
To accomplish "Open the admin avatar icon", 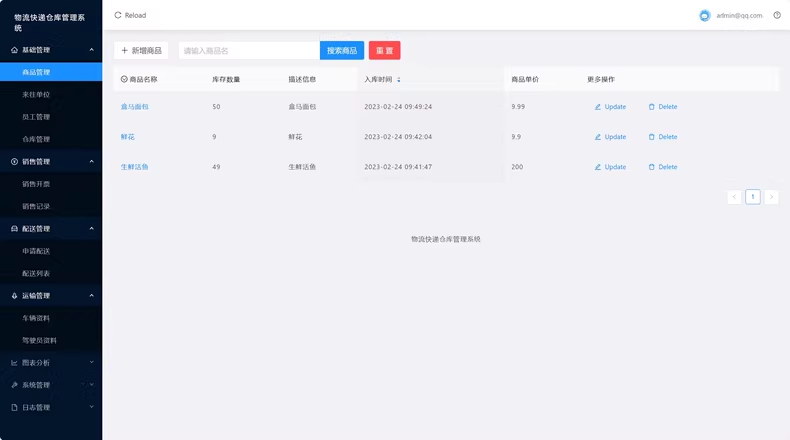I will point(704,16).
